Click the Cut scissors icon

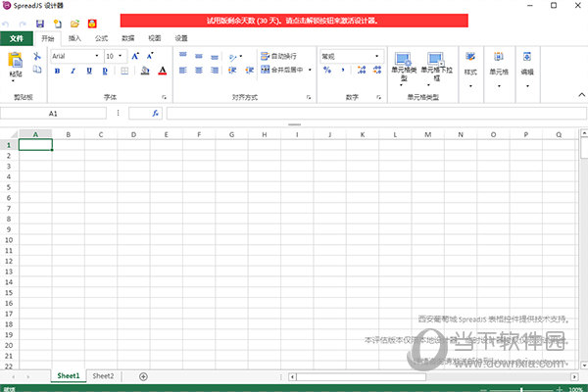(x=36, y=56)
